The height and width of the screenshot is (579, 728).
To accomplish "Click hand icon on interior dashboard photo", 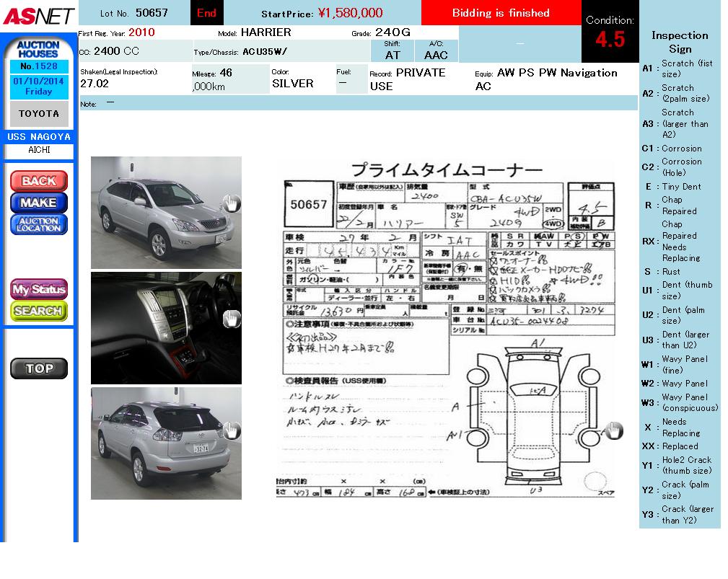I will [231, 319].
